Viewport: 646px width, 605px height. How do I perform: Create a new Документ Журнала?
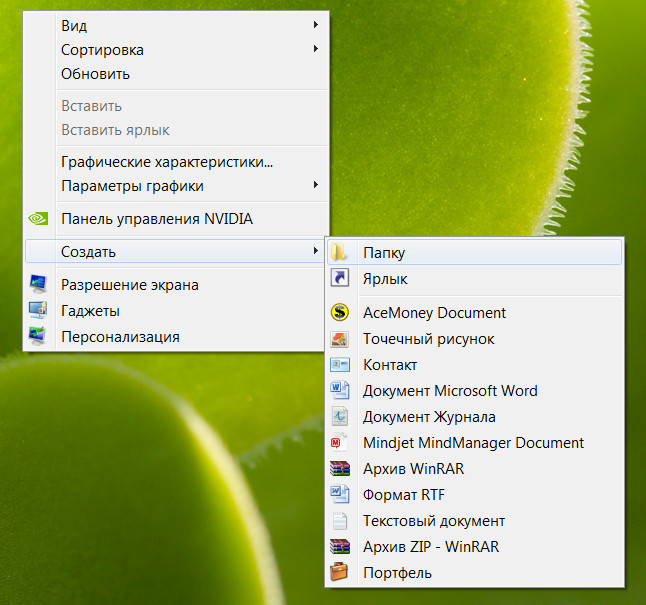(x=474, y=417)
